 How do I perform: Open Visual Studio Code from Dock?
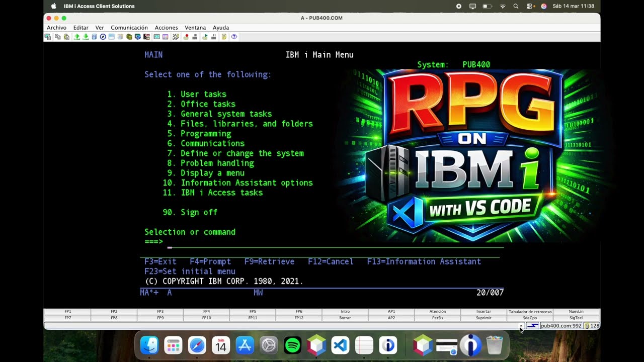340,345
